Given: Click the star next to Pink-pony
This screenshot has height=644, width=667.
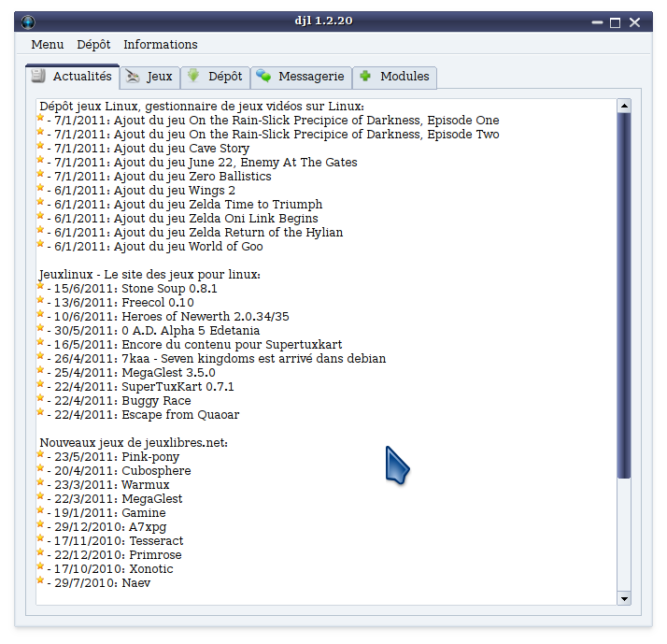Looking at the screenshot, I should point(40,454).
